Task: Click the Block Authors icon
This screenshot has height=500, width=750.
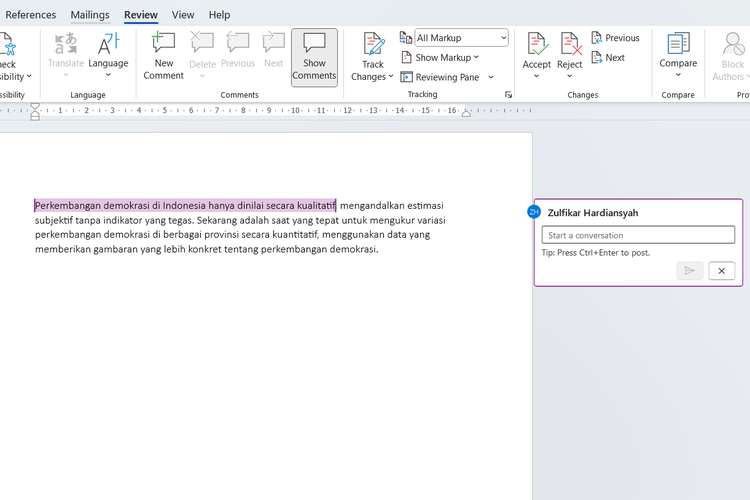Action: coord(732,44)
